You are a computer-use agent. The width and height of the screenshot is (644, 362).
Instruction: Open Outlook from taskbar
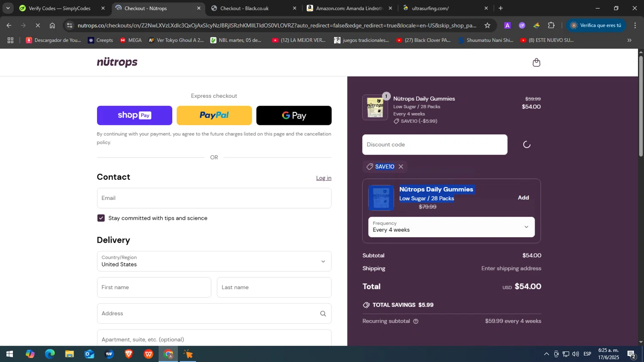click(89, 354)
